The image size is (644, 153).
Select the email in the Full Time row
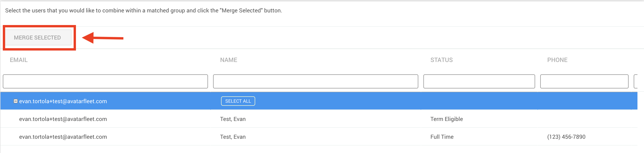[x=63, y=137]
